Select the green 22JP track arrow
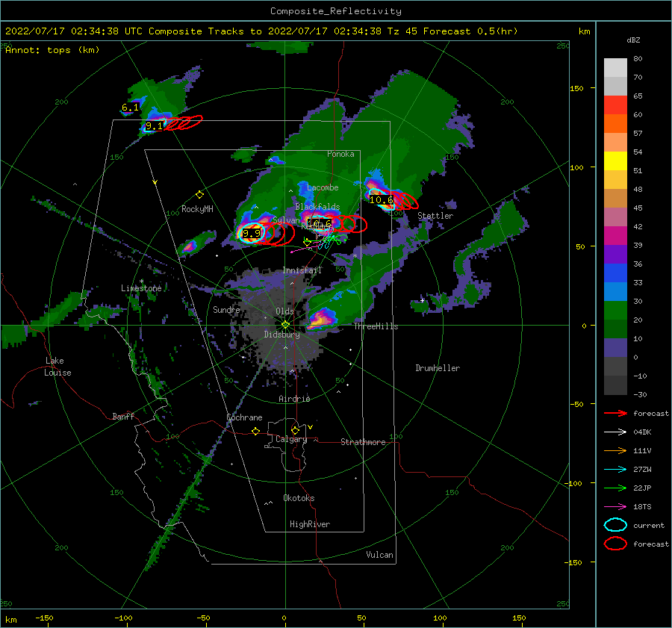672x628 pixels. 615,488
